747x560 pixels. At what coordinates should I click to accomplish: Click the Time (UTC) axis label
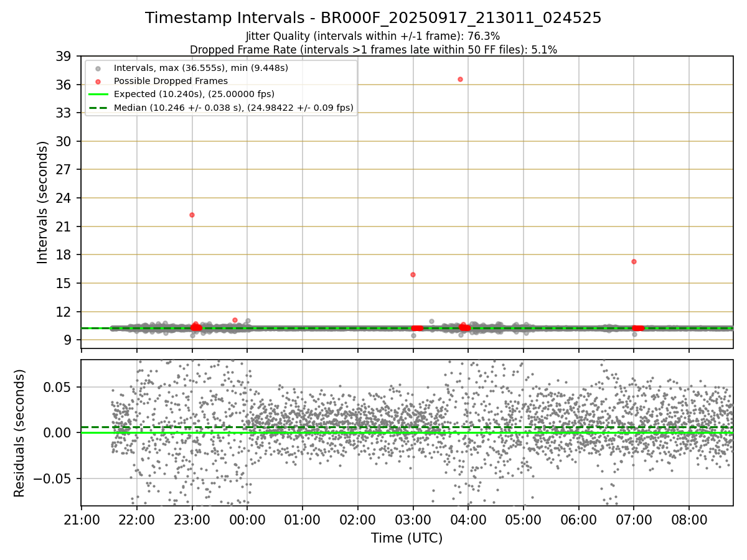407,538
